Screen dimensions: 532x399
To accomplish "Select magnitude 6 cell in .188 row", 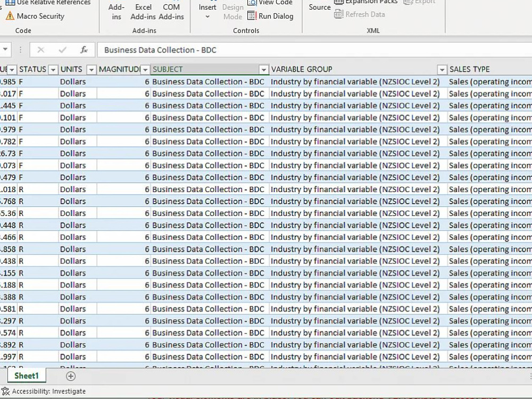I will [124, 285].
